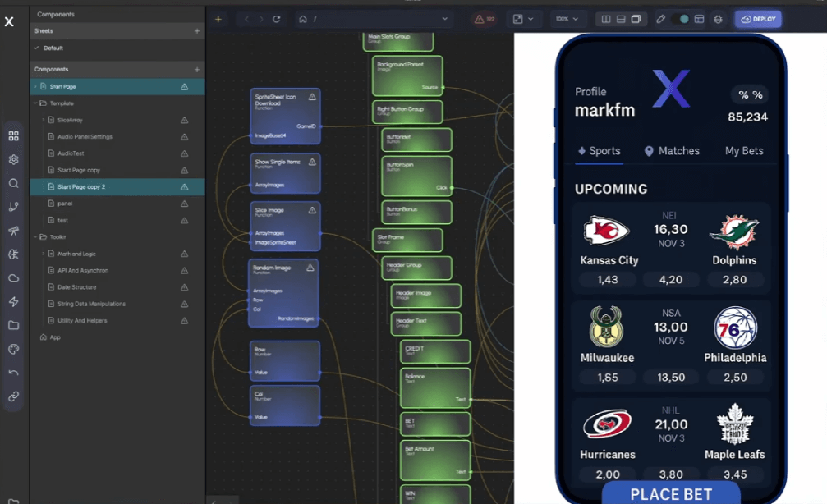Click the refresh icon in top toolbar
The height and width of the screenshot is (504, 827).
(276, 19)
